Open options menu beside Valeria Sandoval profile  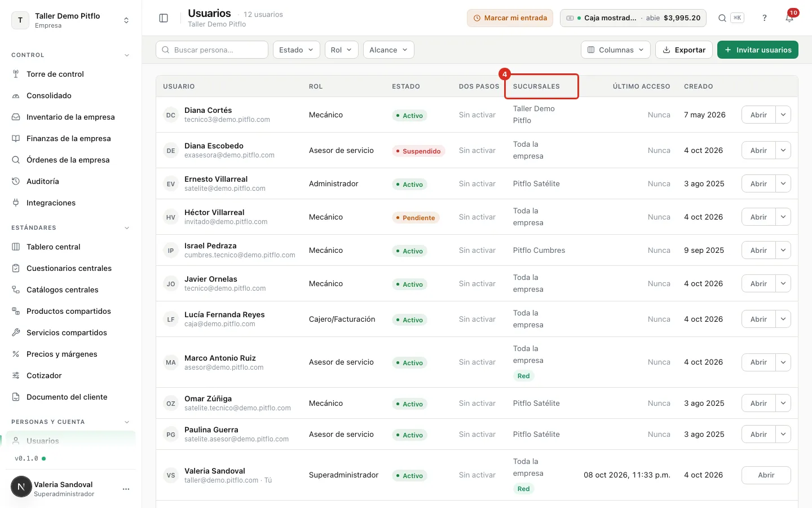click(x=126, y=489)
